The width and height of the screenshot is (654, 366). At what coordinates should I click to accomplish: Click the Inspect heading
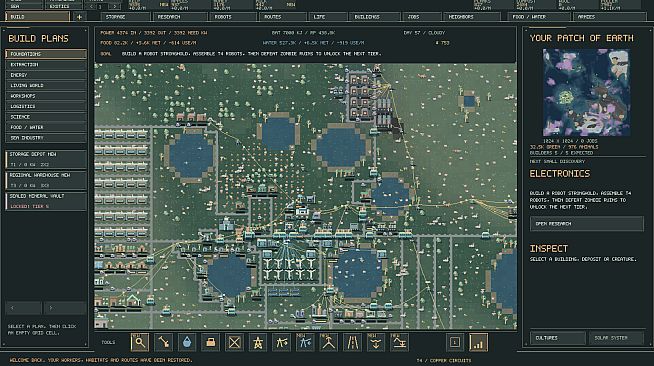point(548,249)
